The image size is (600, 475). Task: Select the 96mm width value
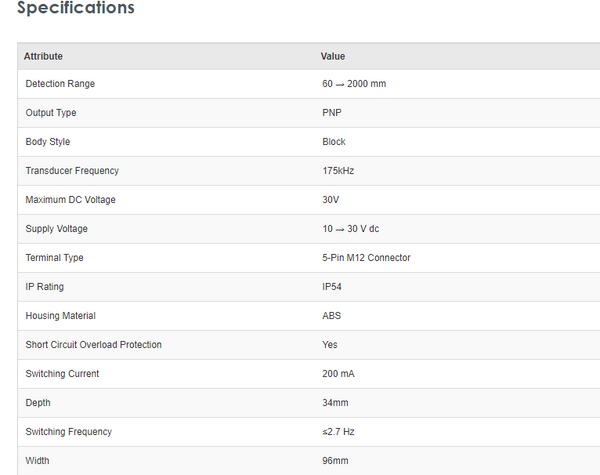[x=336, y=461]
